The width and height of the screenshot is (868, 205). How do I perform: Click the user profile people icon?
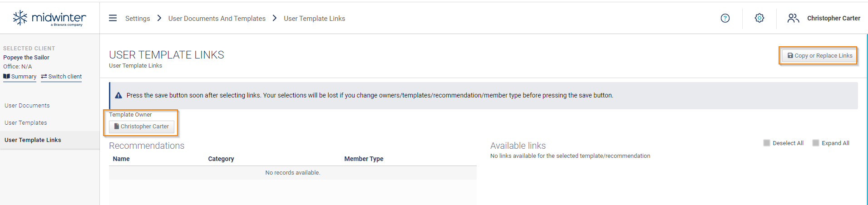coord(793,18)
